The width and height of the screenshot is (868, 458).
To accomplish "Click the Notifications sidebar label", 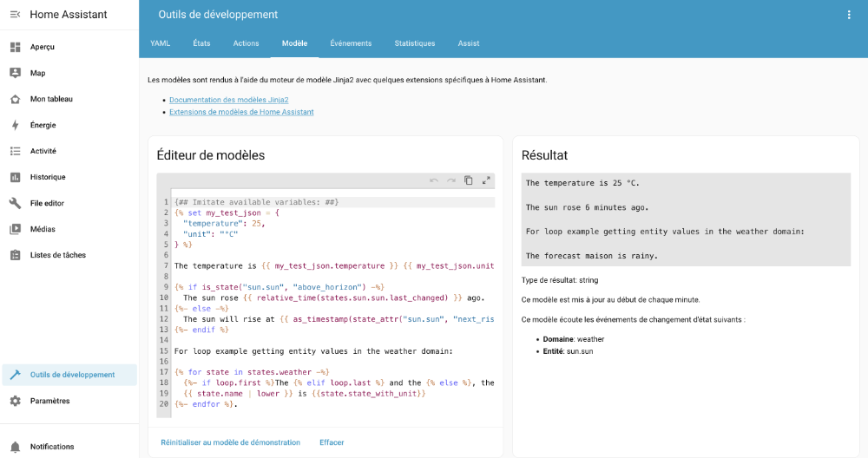I will [x=52, y=447].
